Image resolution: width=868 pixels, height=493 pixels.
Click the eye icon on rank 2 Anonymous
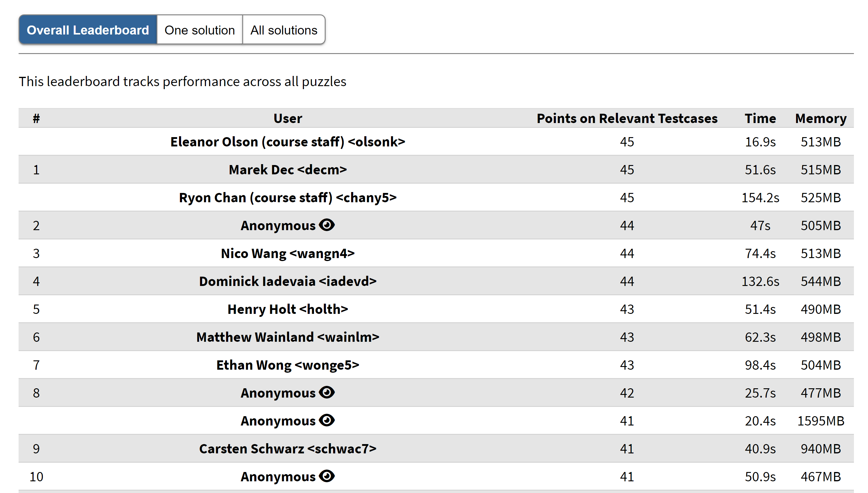[327, 225]
